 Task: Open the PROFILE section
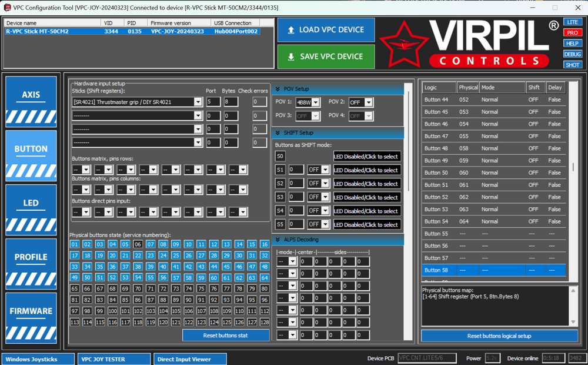click(31, 264)
